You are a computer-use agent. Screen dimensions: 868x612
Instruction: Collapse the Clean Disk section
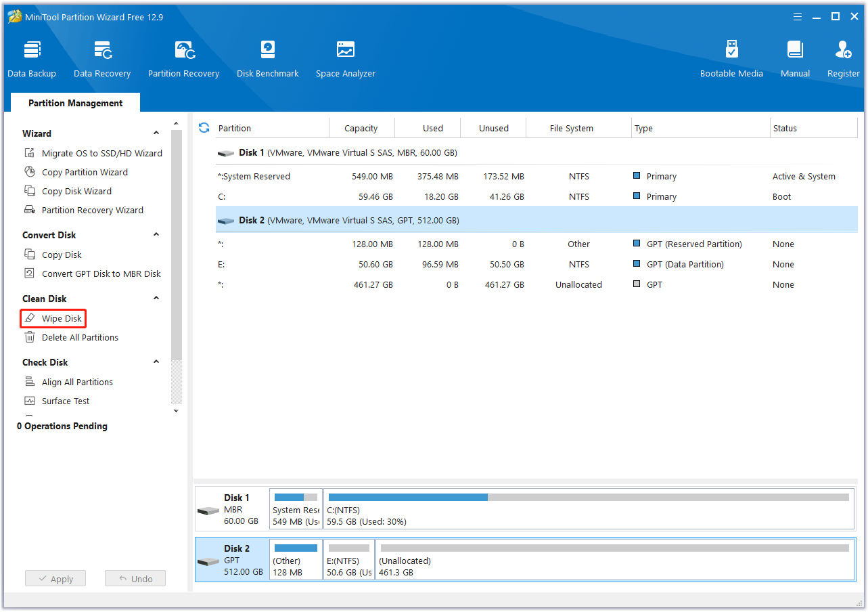(156, 298)
